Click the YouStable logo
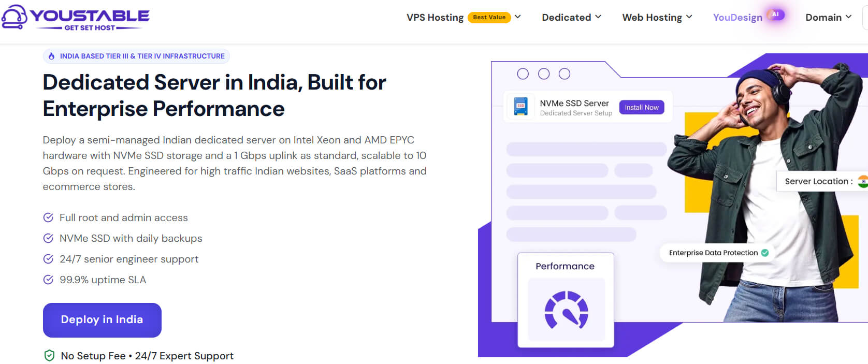 point(76,18)
